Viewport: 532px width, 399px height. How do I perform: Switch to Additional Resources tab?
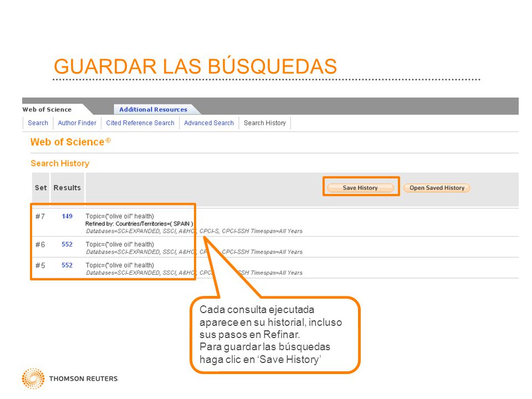pos(153,110)
